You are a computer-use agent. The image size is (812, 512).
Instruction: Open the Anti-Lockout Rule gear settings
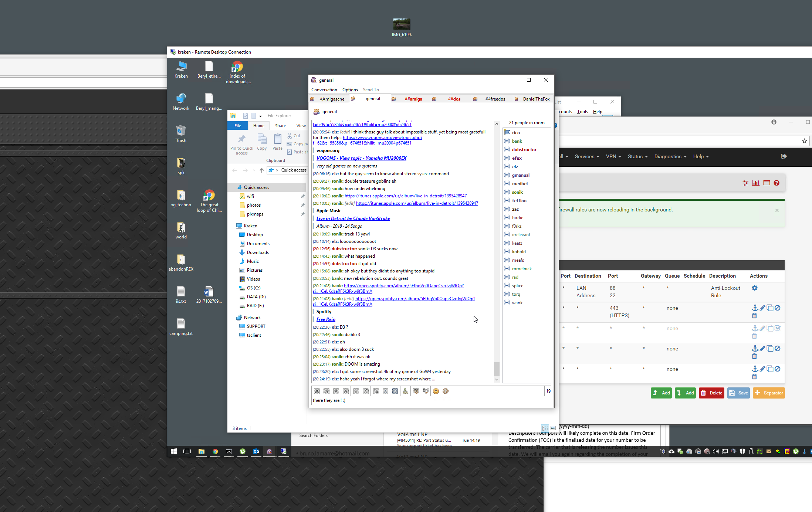click(755, 288)
